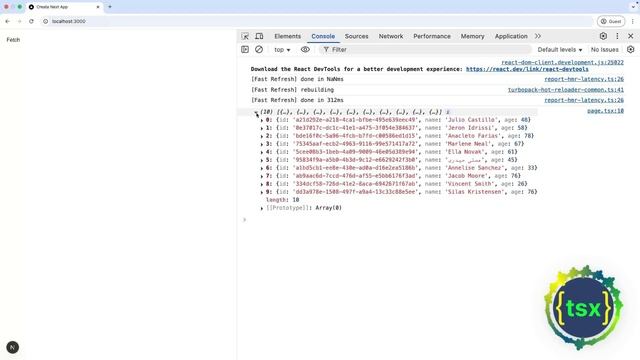Focus the console Filter input
This screenshot has width=640, height=360.
tap(424, 49)
